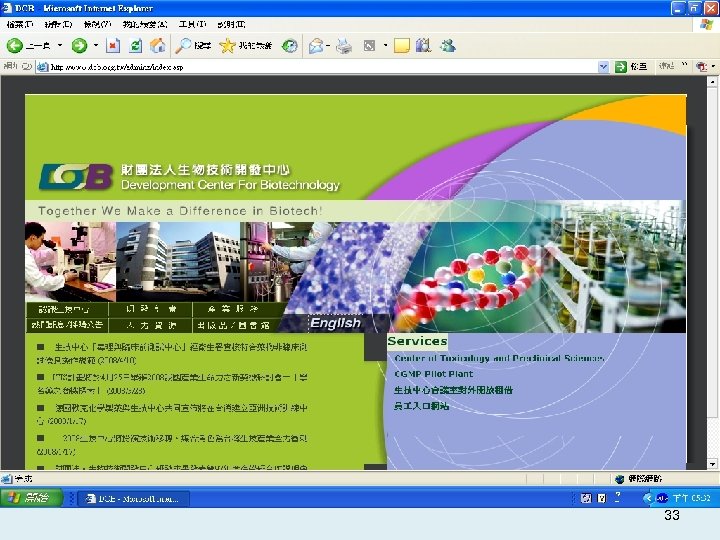Viewport: 720px width, 540px height.
Task: Click the top-right green navigation button
Action: (233, 309)
